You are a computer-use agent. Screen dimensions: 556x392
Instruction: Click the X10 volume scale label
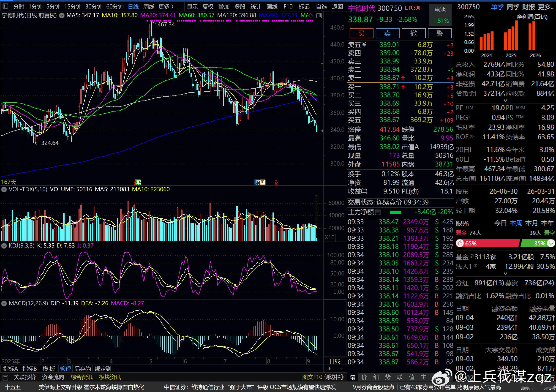coord(330,237)
